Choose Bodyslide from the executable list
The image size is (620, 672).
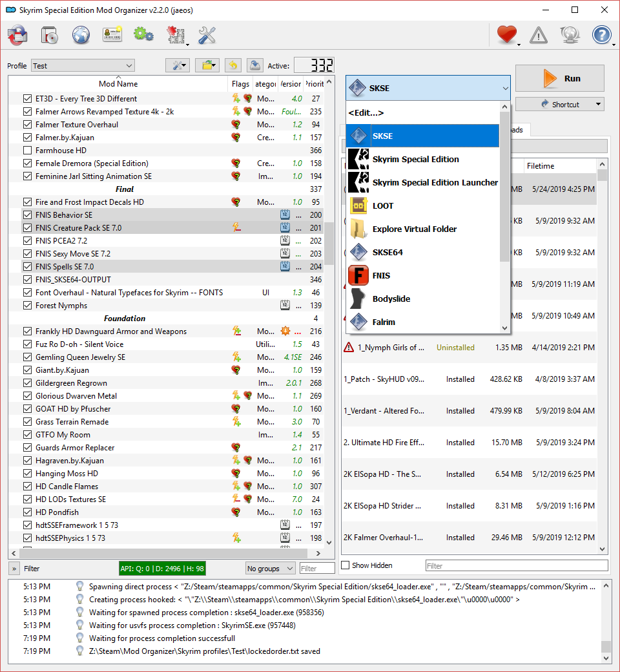[x=422, y=299]
